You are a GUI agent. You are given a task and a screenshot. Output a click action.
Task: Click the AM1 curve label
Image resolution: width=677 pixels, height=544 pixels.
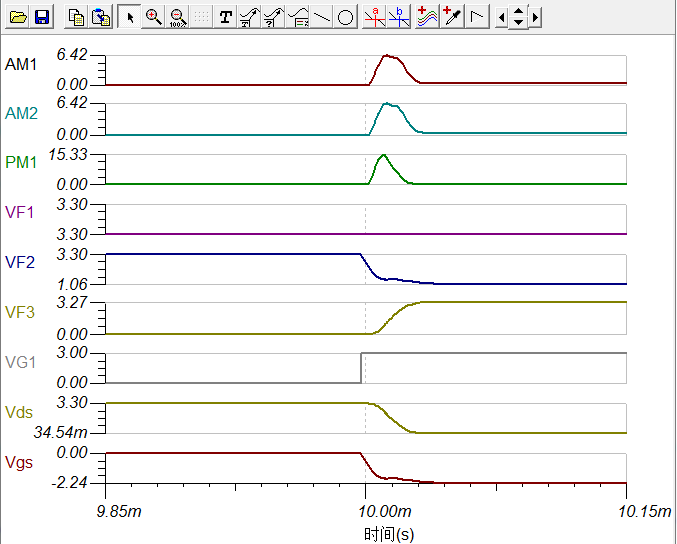[21, 64]
